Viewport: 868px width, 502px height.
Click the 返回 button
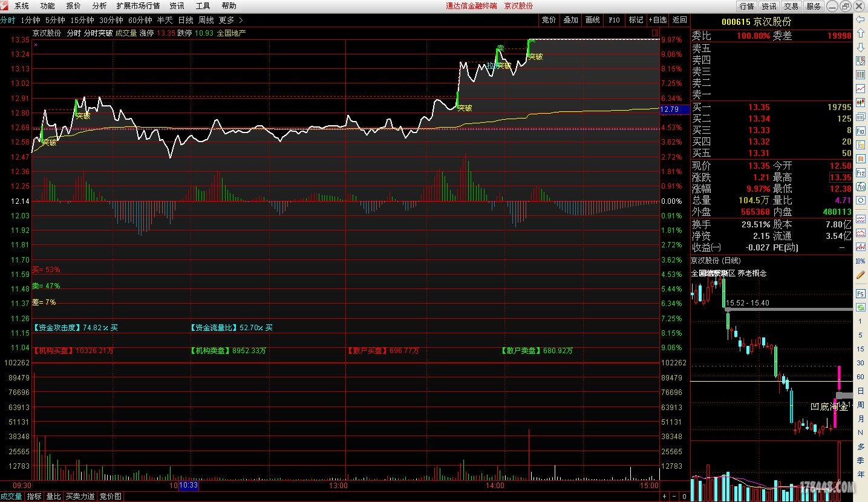coord(679,20)
